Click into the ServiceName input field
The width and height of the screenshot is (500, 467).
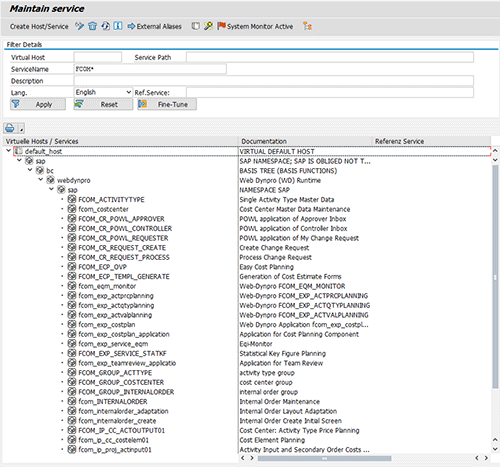click(x=150, y=69)
